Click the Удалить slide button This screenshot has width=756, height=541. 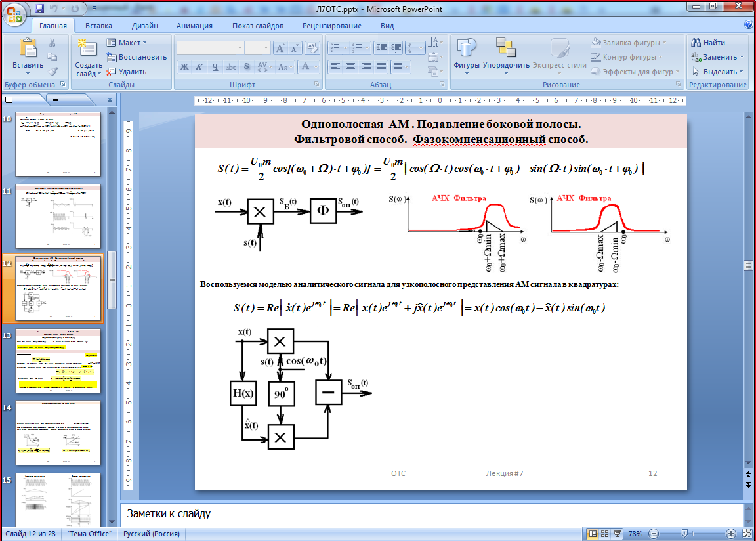coord(127,72)
